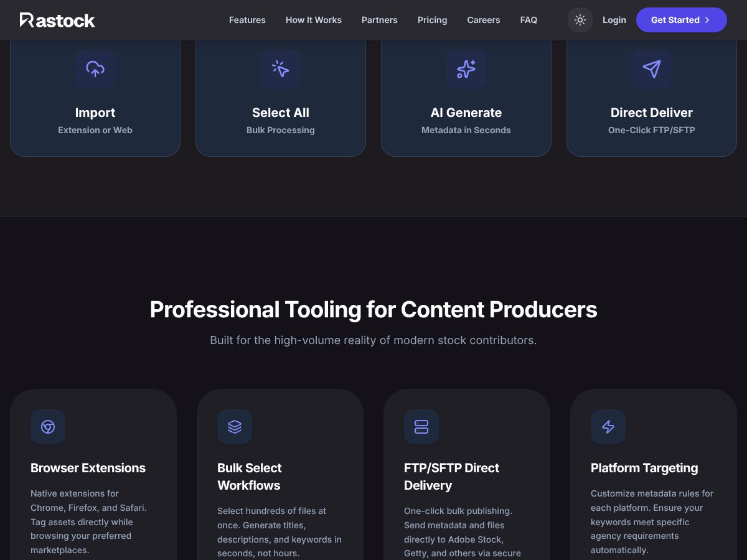
Task: Click the Get Started button
Action: [x=682, y=20]
